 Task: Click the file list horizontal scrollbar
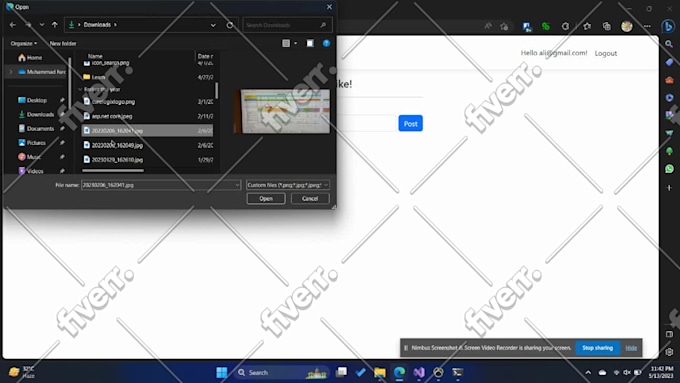(113, 170)
